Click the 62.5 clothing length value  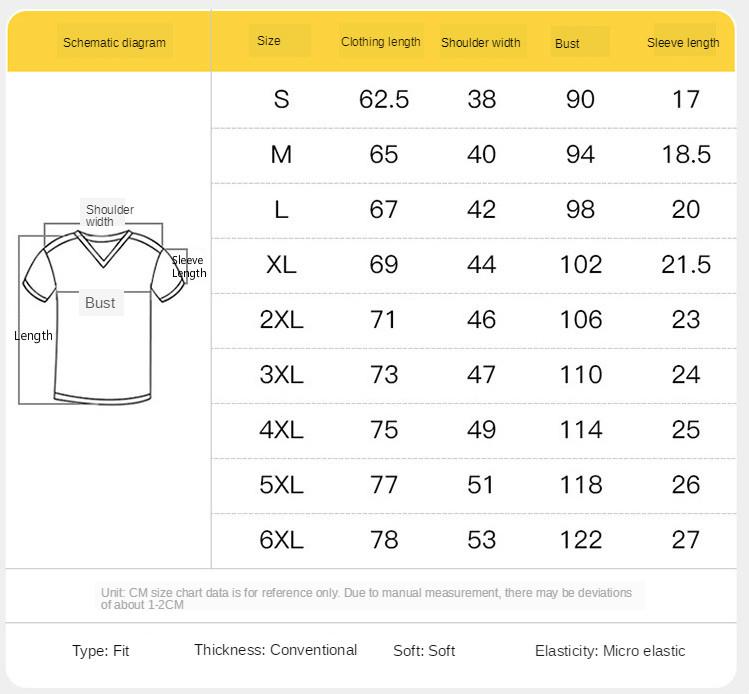(384, 99)
